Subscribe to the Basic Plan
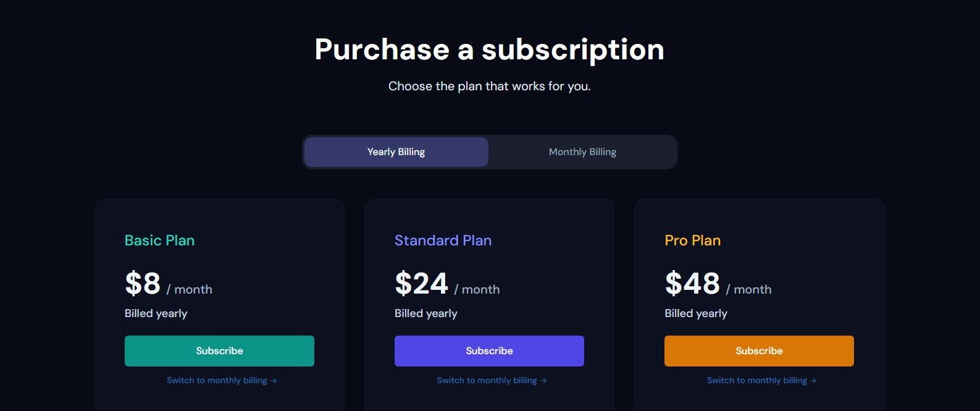 click(219, 351)
